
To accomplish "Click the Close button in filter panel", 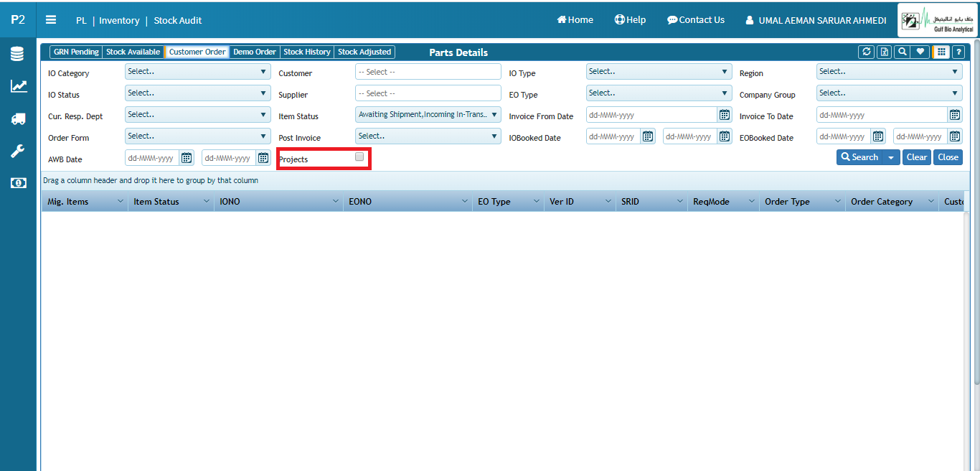I will click(x=948, y=157).
